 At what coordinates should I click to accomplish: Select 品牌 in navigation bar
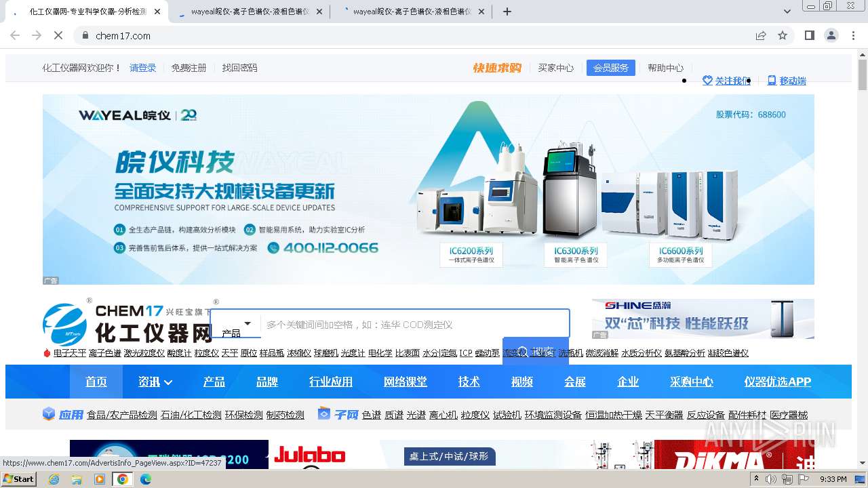pos(267,382)
